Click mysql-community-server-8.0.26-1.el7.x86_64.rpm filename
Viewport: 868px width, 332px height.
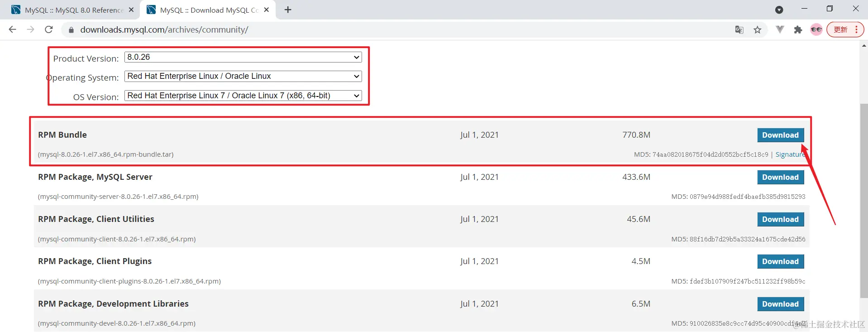pos(118,197)
